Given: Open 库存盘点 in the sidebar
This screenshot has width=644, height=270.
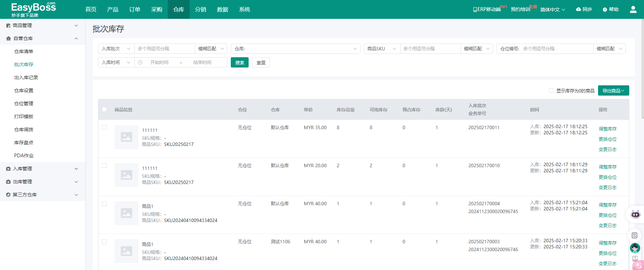Looking at the screenshot, I should click(x=24, y=143).
